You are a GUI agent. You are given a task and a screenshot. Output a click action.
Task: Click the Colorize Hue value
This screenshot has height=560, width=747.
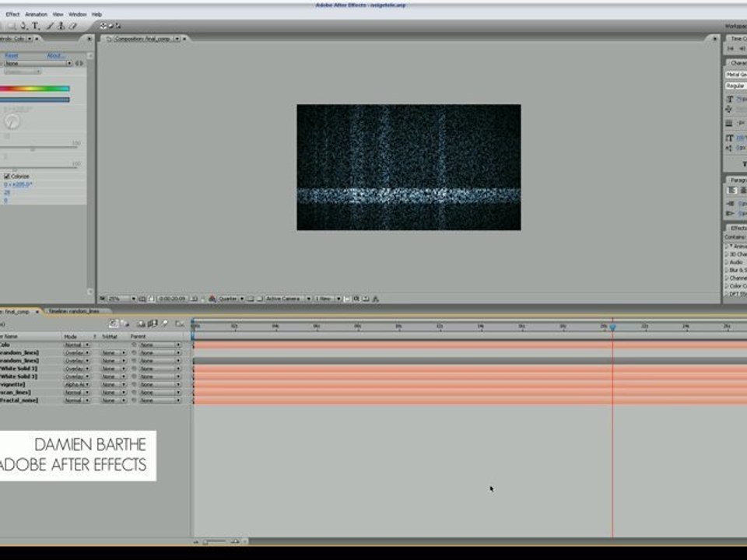(x=18, y=184)
